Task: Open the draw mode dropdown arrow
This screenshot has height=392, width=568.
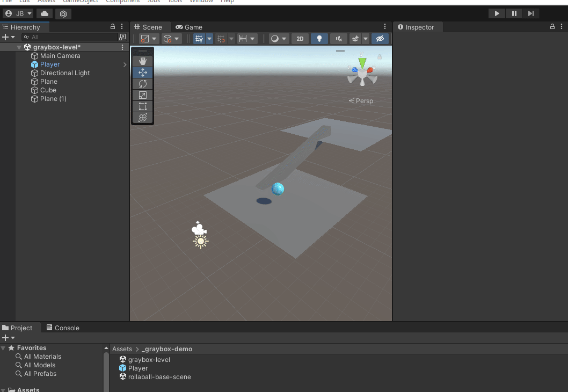Action: [285, 39]
